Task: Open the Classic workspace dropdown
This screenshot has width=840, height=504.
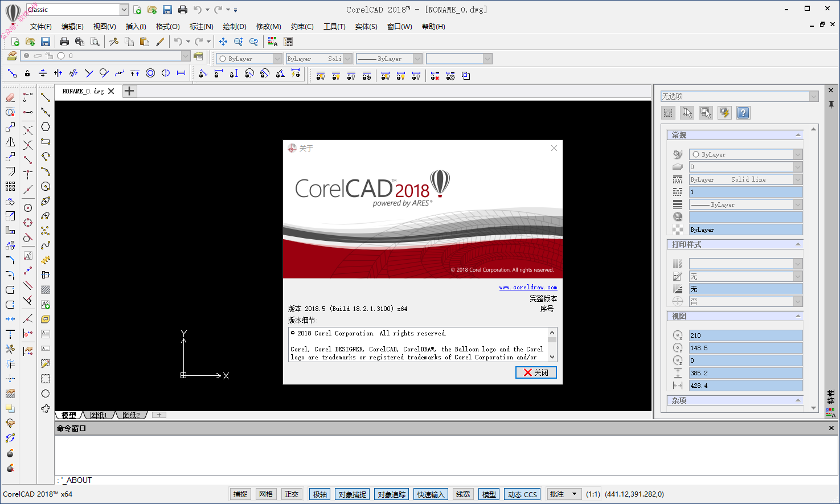Action: tap(124, 10)
